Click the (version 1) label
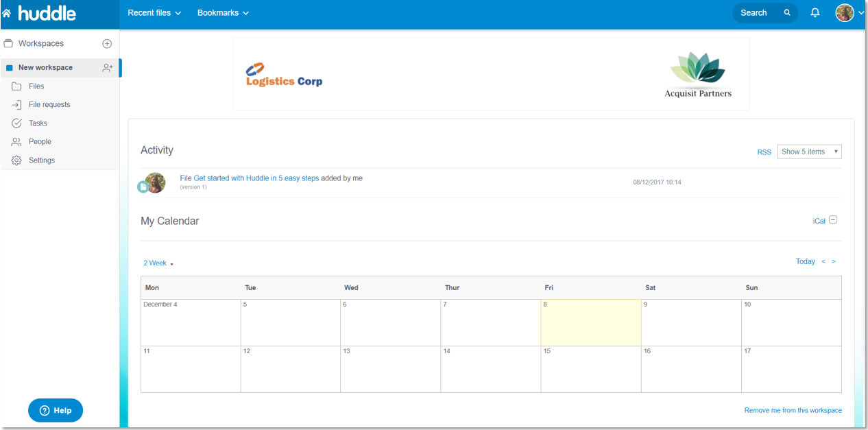 pyautogui.click(x=193, y=187)
